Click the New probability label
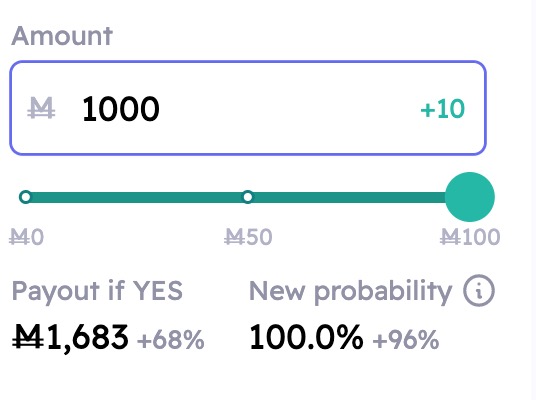Image resolution: width=536 pixels, height=400 pixels. (x=350, y=291)
